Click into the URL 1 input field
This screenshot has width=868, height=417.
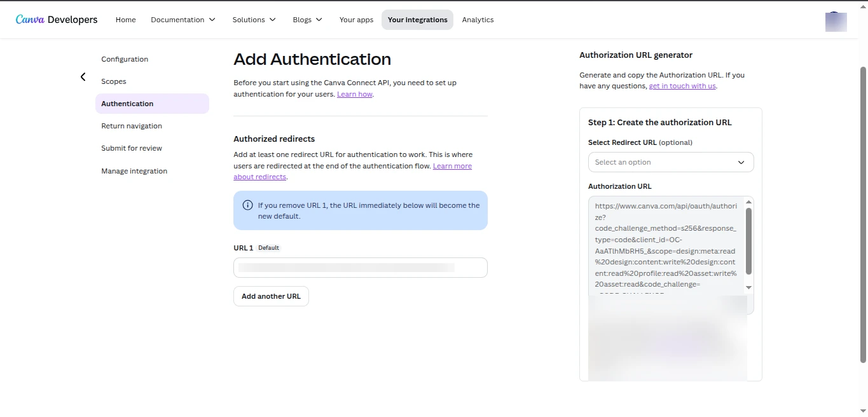click(x=361, y=268)
